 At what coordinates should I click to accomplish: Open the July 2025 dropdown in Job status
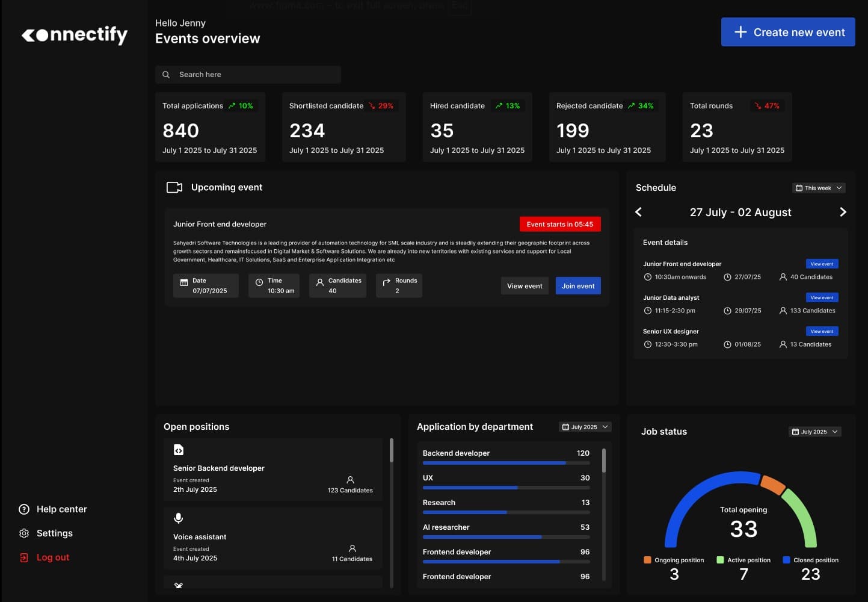point(814,431)
